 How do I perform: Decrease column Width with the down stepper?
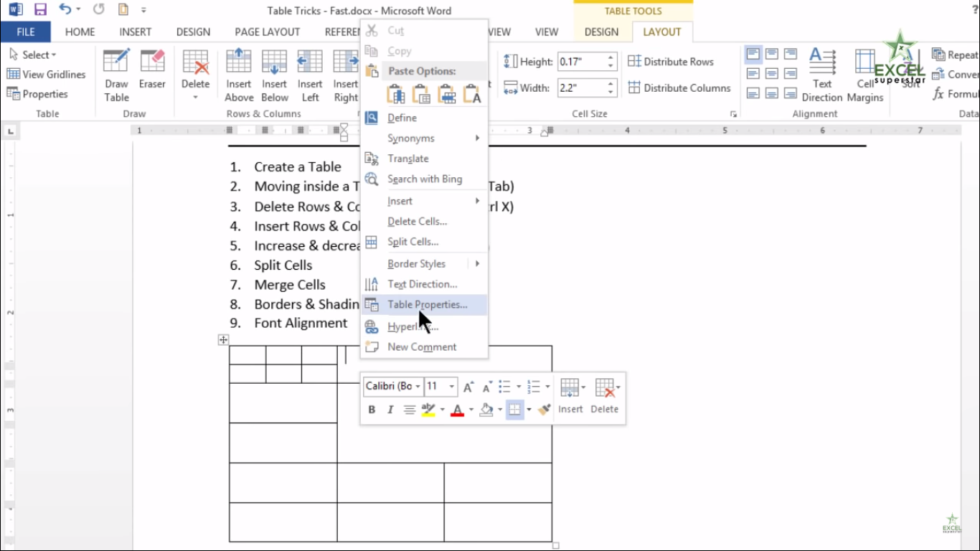point(611,92)
